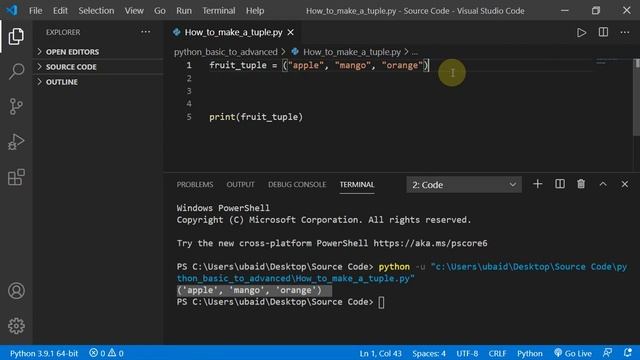Open notifications bell in status bar
Viewport: 640px width, 360px height.
(x=628, y=353)
